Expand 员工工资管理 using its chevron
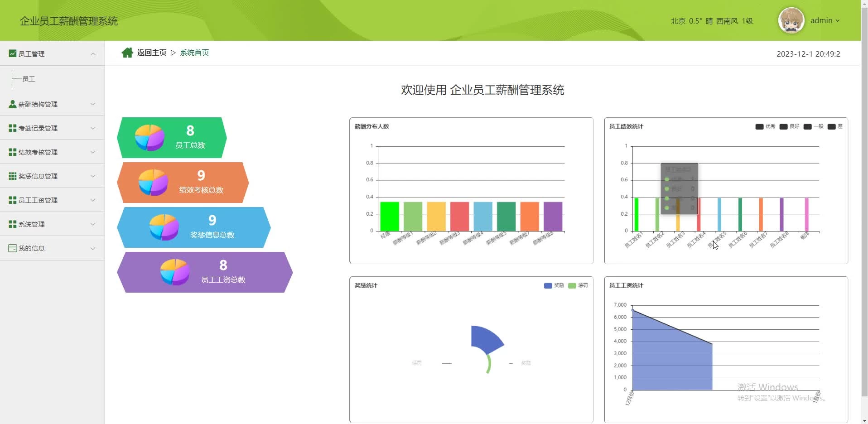The height and width of the screenshot is (424, 868). 93,200
